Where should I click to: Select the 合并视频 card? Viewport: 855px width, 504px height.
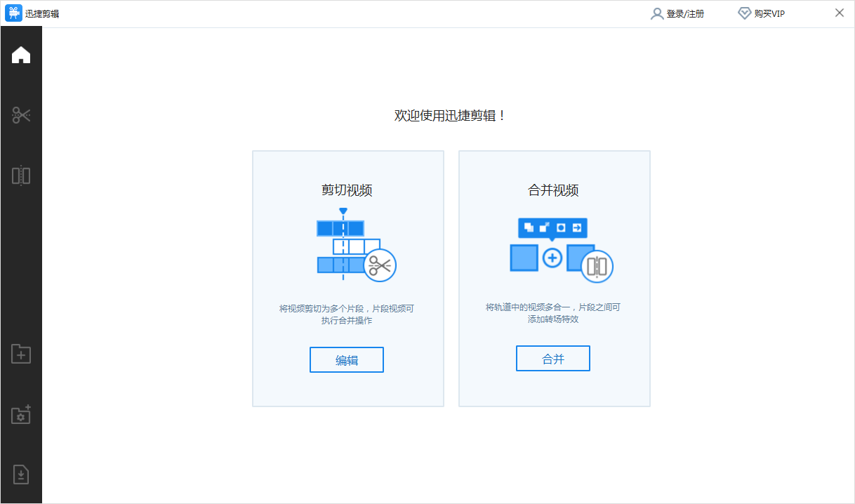[554, 278]
